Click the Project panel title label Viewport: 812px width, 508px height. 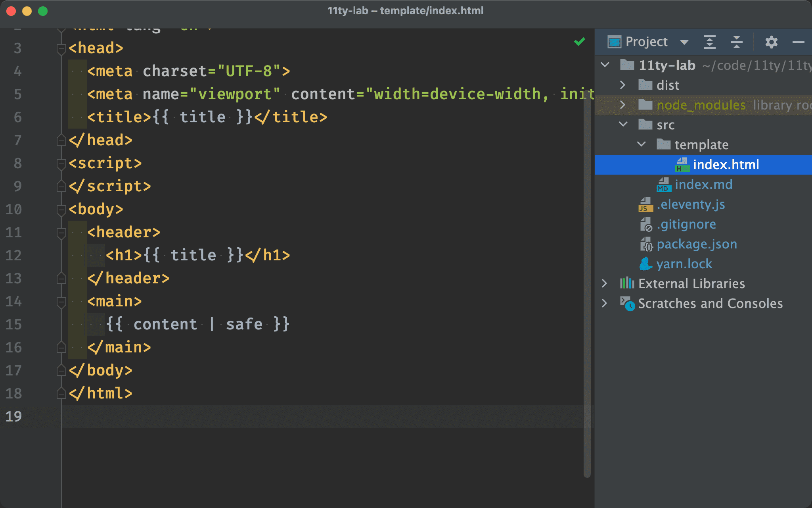pyautogui.click(x=647, y=42)
